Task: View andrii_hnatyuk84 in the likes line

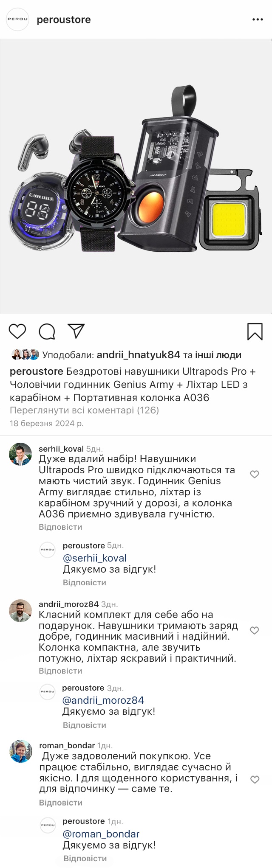Action: 139,355
